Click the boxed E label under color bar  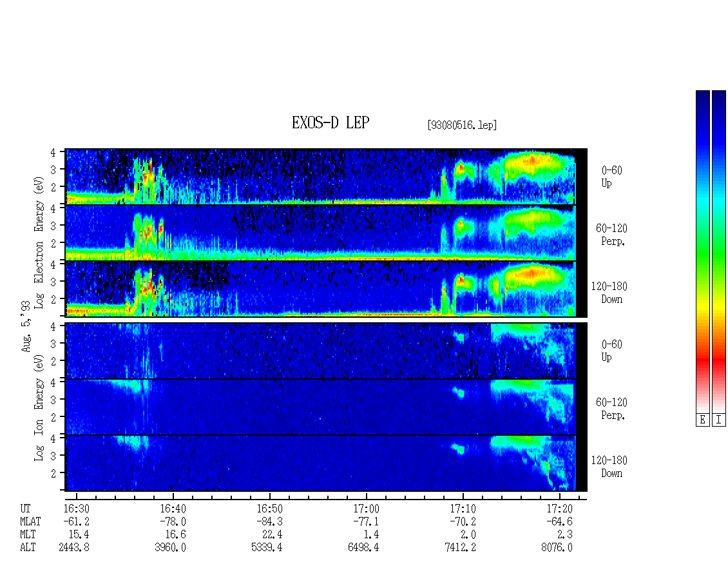click(702, 420)
